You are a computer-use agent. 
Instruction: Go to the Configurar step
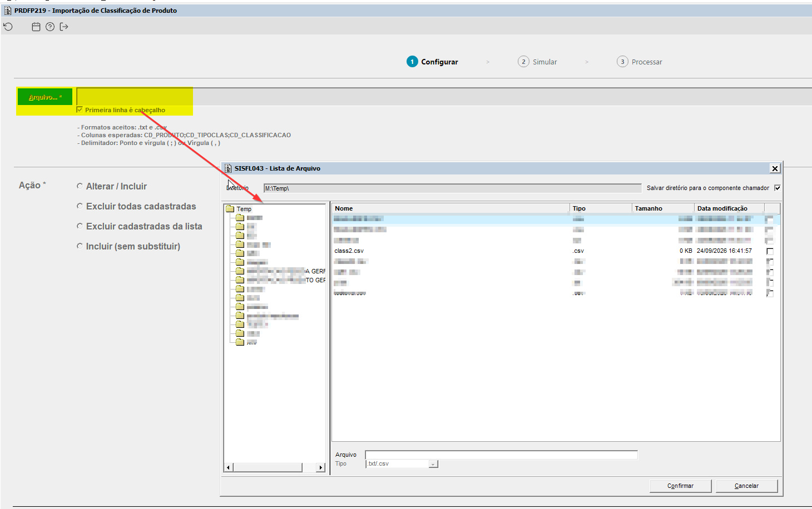(432, 62)
